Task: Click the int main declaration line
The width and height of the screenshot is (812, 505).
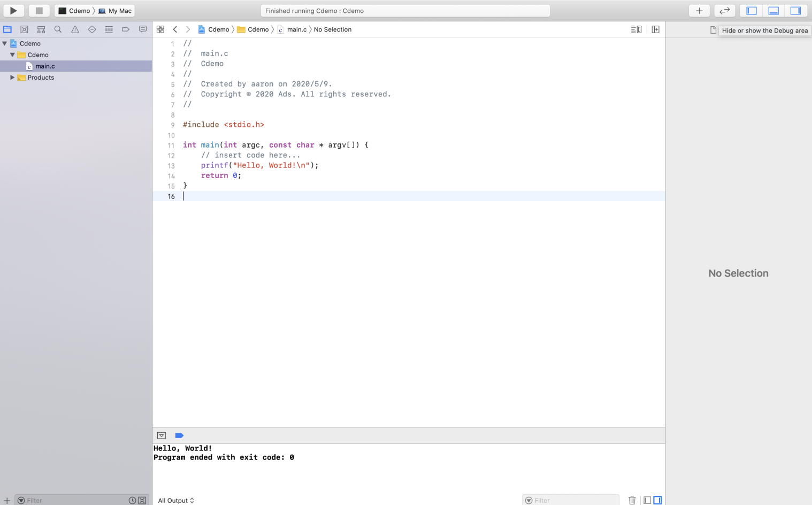Action: (x=275, y=145)
